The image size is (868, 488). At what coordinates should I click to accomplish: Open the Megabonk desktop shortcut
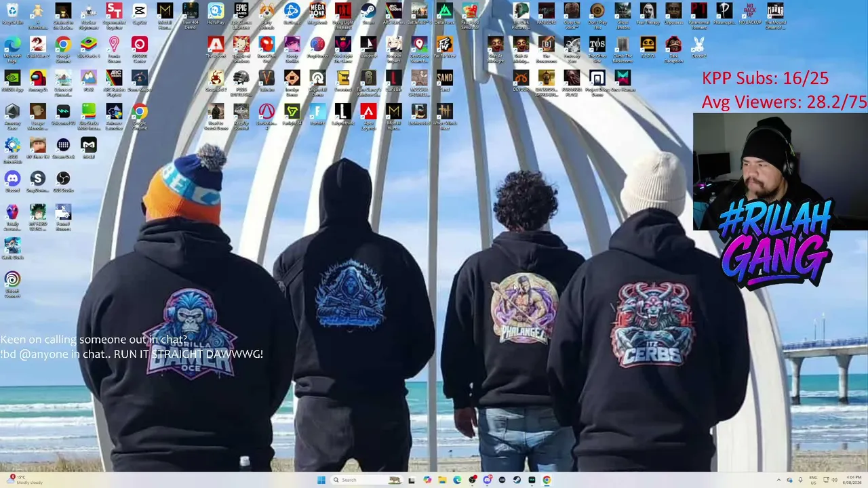317,14
